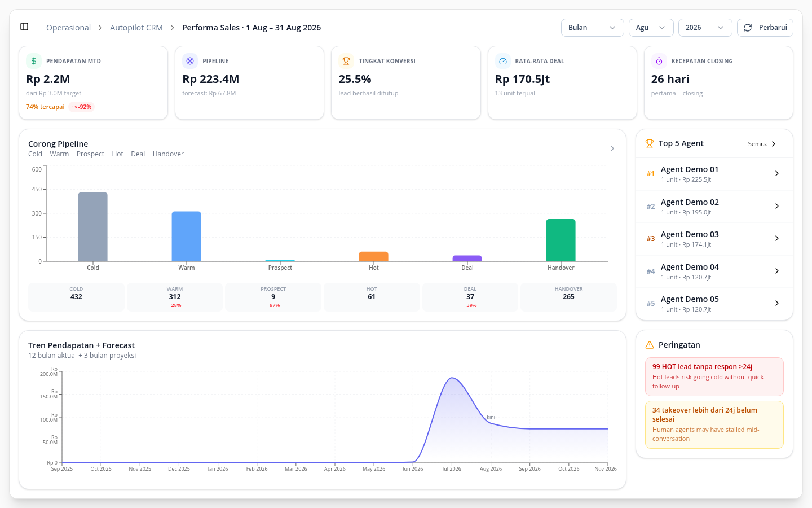This screenshot has height=508, width=812.
Task: Select the COLD 432 stat tile
Action: 76,297
